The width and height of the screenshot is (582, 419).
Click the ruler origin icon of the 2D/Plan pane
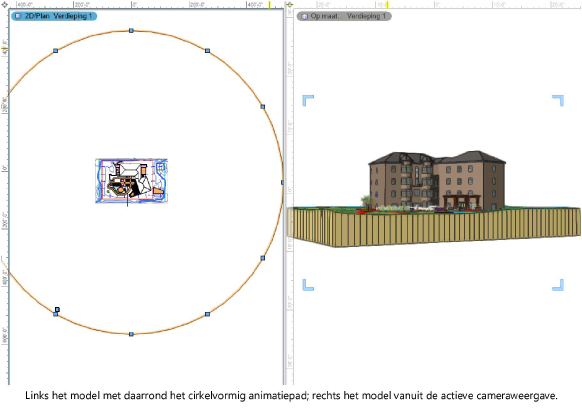[4, 4]
